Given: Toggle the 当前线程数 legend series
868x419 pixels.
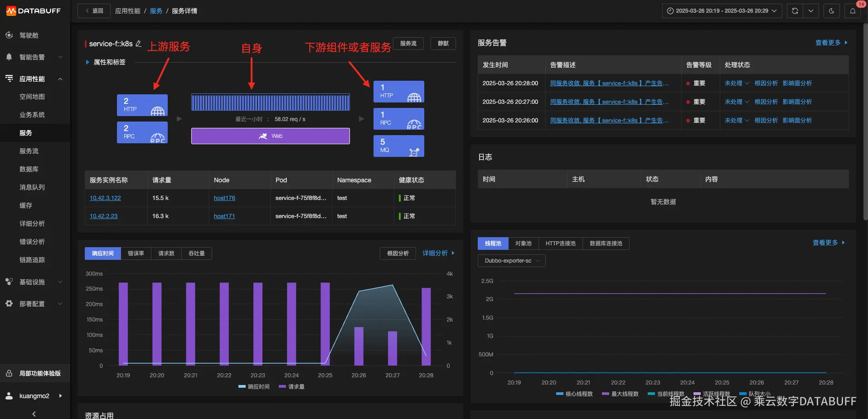Looking at the screenshot, I should tap(666, 394).
